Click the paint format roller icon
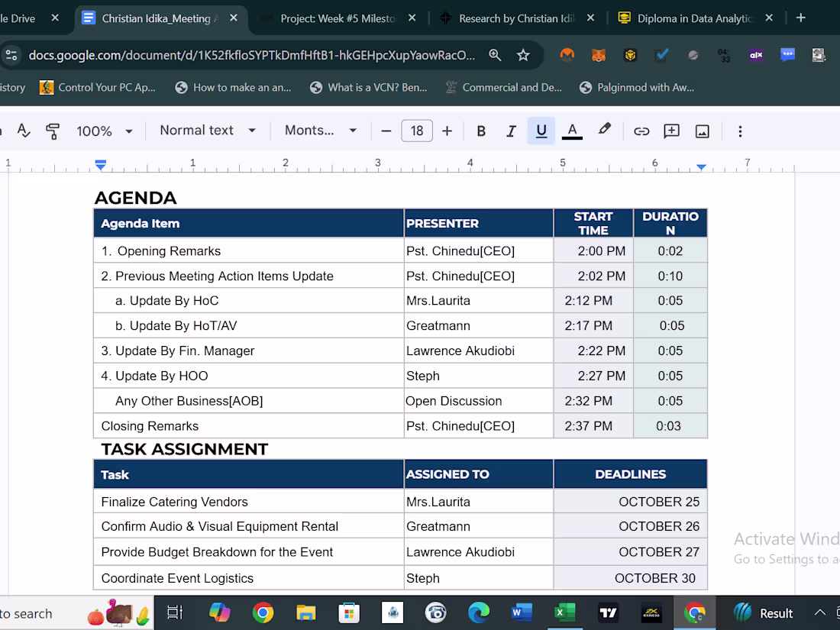This screenshot has height=630, width=840. pyautogui.click(x=53, y=131)
